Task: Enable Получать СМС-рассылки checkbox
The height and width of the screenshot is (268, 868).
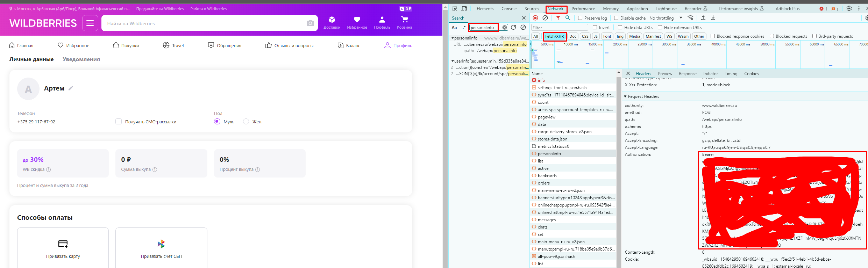Action: click(119, 121)
